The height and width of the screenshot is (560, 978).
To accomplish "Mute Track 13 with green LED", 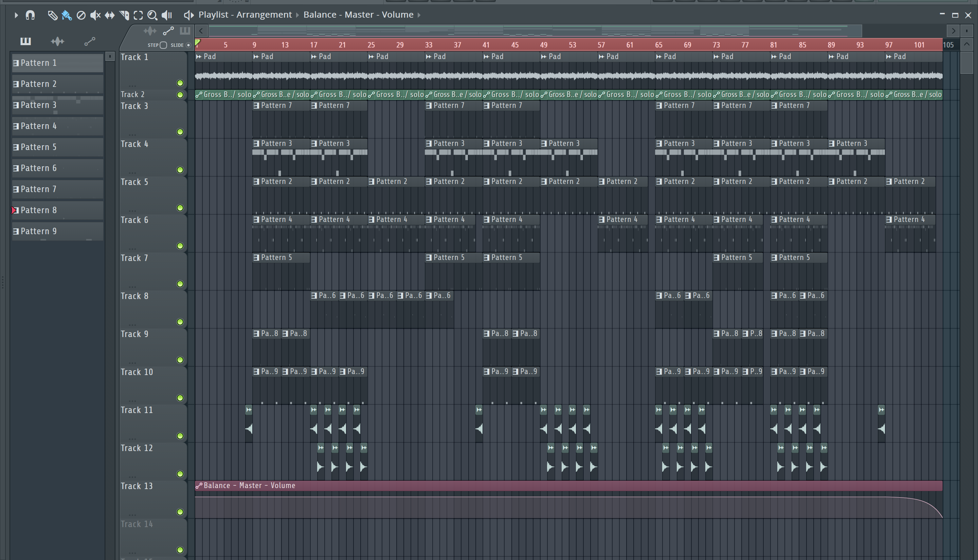I will (x=180, y=512).
